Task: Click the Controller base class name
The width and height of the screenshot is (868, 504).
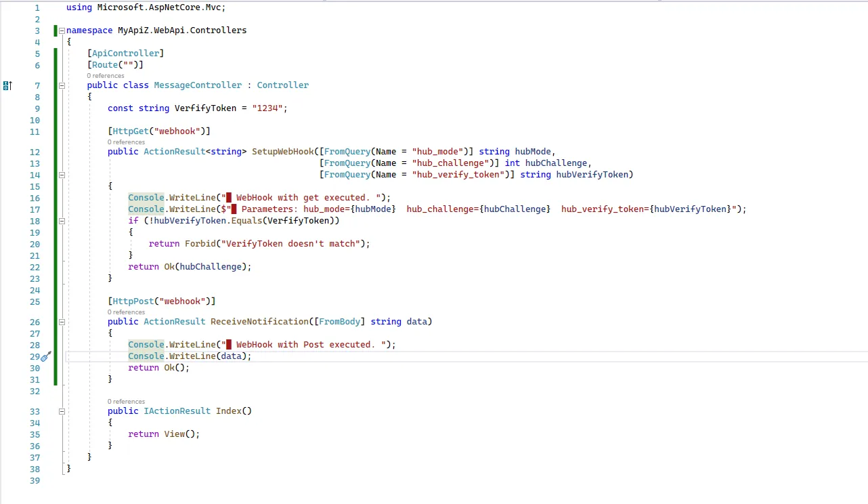Action: 283,85
